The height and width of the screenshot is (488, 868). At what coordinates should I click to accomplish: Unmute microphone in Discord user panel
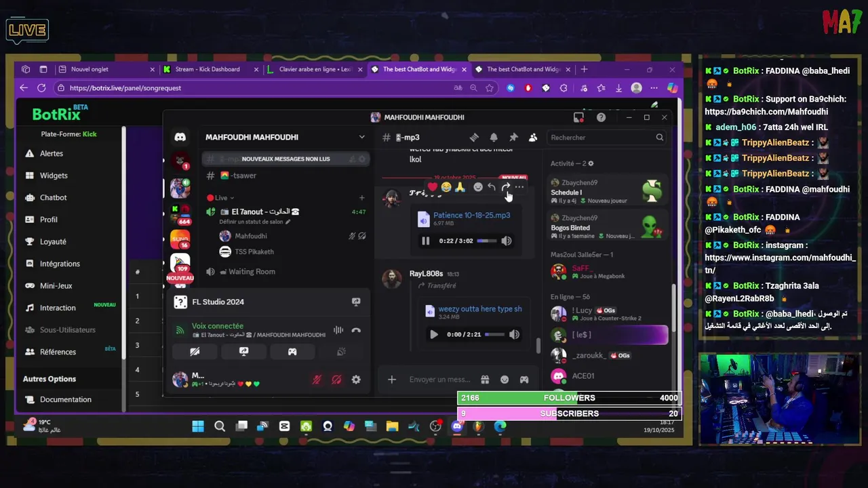point(316,380)
